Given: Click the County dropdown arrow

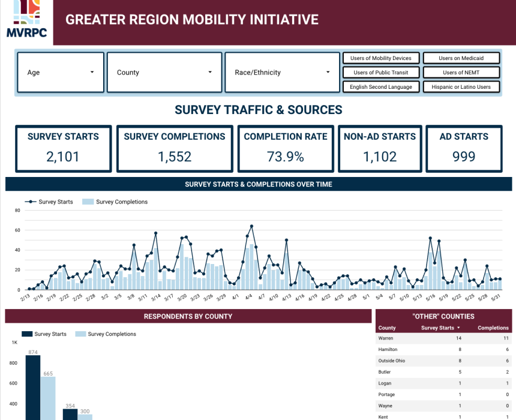Looking at the screenshot, I should pyautogui.click(x=210, y=72).
